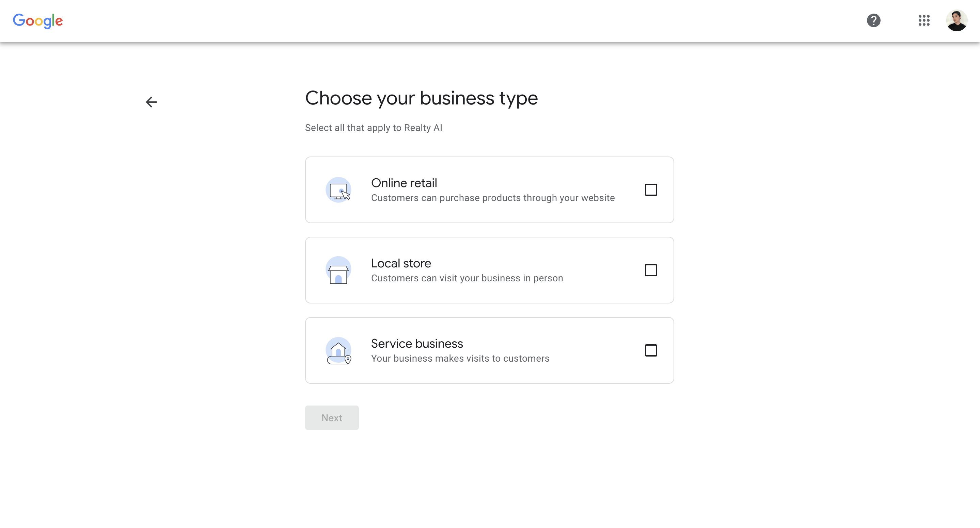Click 'Your business makes visits to customers'
The height and width of the screenshot is (528, 980).
pos(460,358)
